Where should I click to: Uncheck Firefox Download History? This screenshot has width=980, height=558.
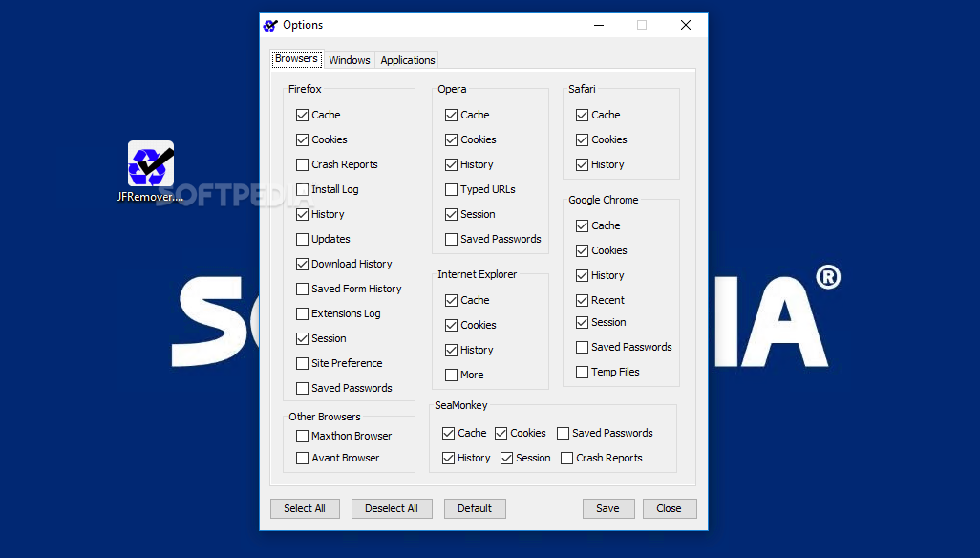(x=302, y=264)
